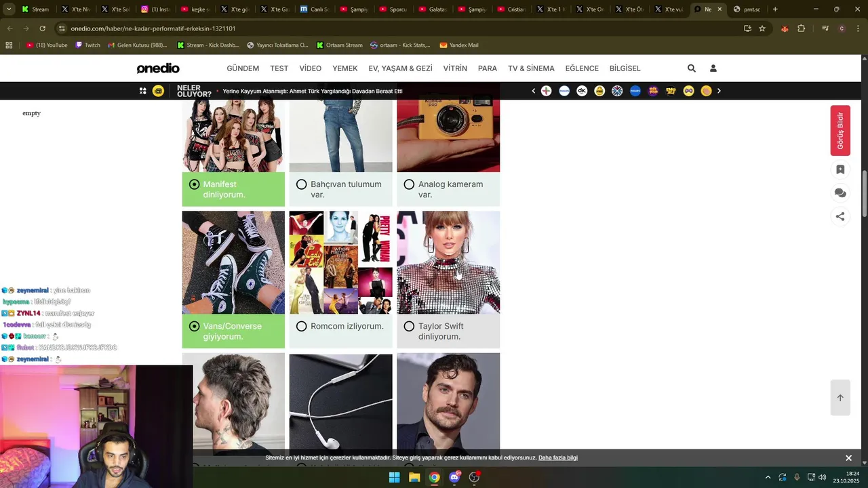Open the Windows Start menu
Viewport: 868px width, 488px height.
[394, 477]
